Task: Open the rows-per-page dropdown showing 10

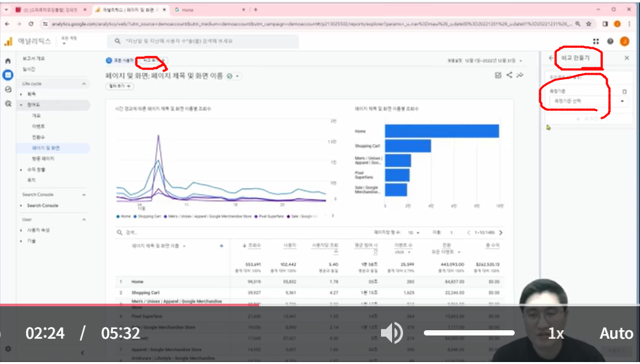Action: click(x=413, y=232)
